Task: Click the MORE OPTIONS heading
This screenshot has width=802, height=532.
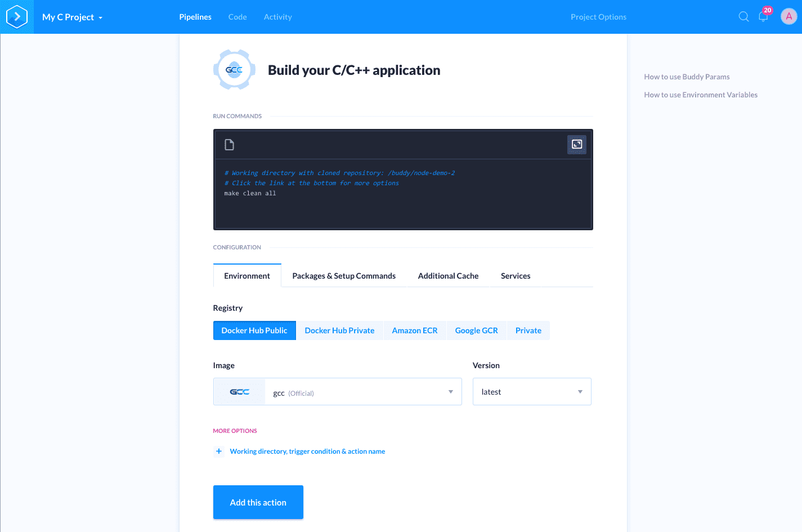Action: 235,431
